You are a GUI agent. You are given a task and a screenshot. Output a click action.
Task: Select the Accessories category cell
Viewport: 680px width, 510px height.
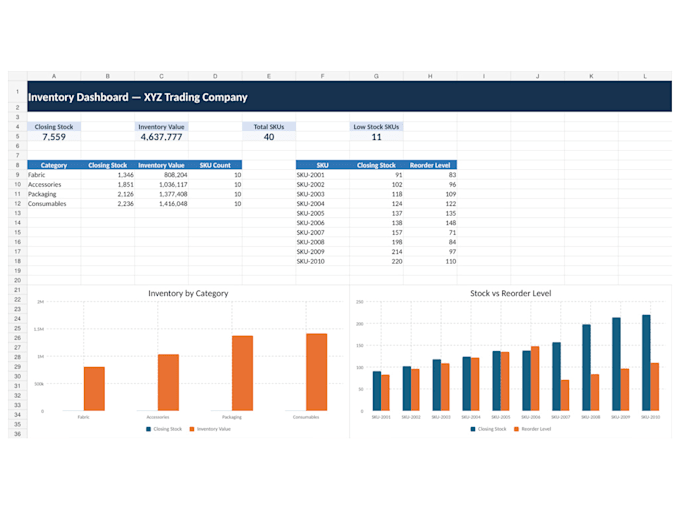click(x=54, y=184)
